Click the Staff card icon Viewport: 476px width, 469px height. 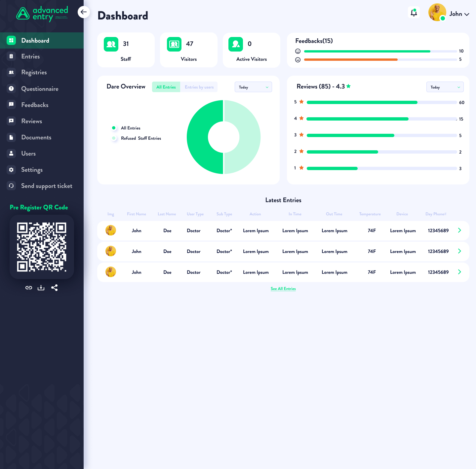(x=111, y=44)
